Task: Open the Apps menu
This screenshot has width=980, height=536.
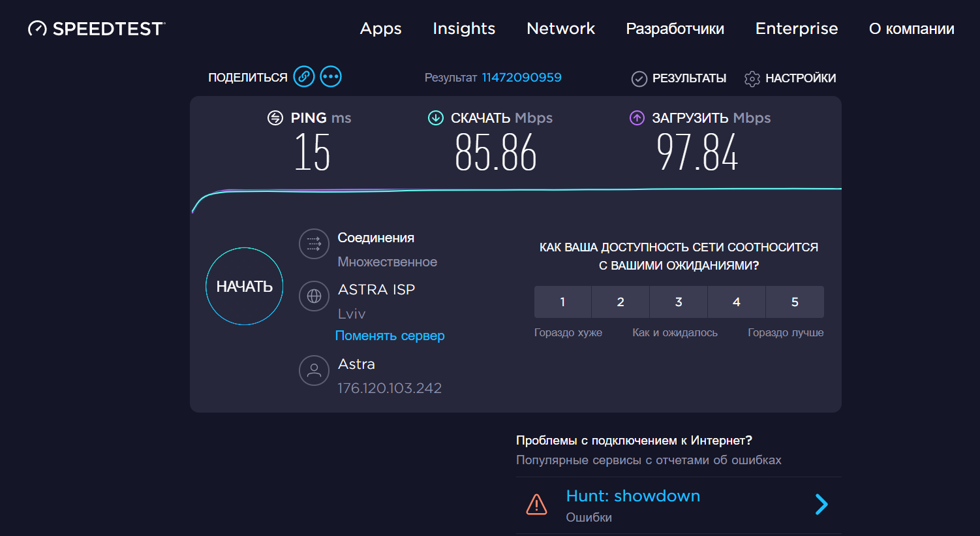Action: (x=380, y=29)
